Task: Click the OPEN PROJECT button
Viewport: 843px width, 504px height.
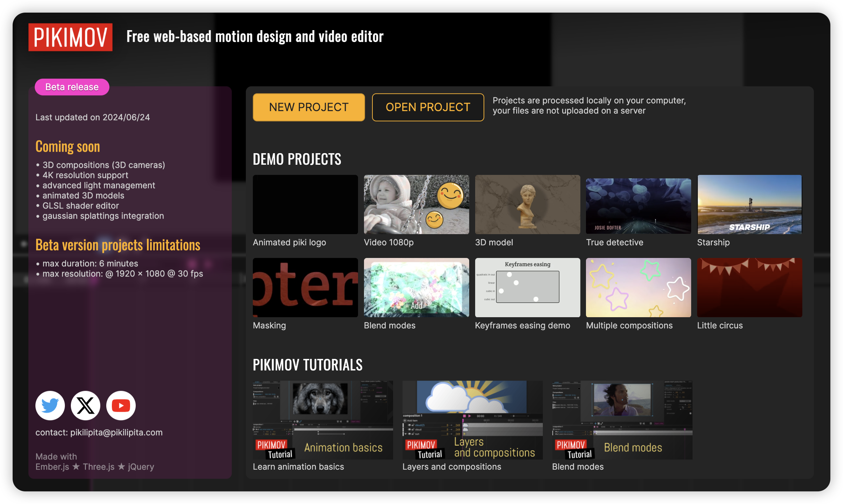Action: click(x=428, y=107)
